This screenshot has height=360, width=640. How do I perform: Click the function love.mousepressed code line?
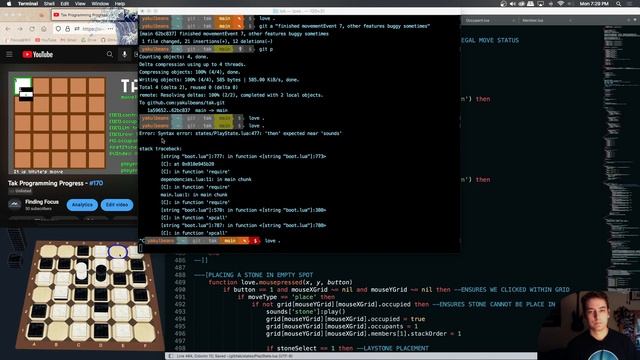tap(280, 282)
